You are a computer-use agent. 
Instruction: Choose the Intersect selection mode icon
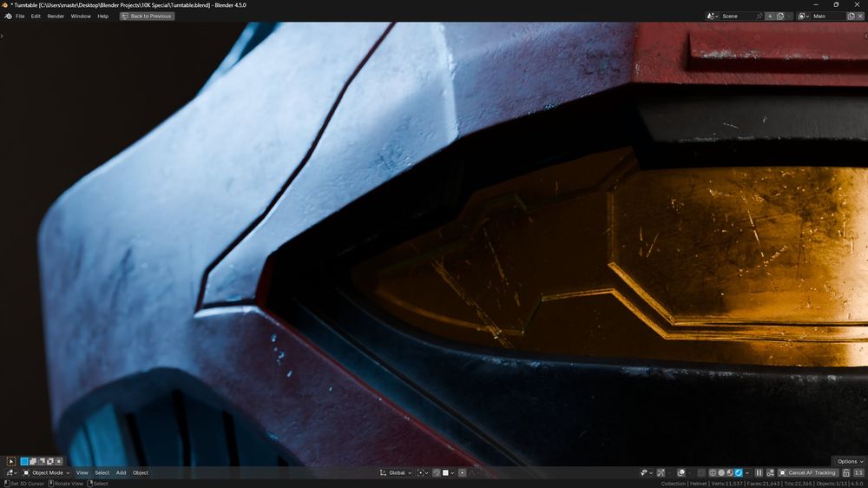tap(59, 461)
